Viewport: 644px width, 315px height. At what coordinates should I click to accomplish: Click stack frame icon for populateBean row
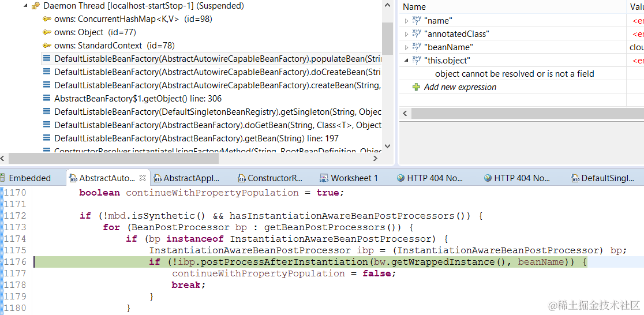(47, 59)
